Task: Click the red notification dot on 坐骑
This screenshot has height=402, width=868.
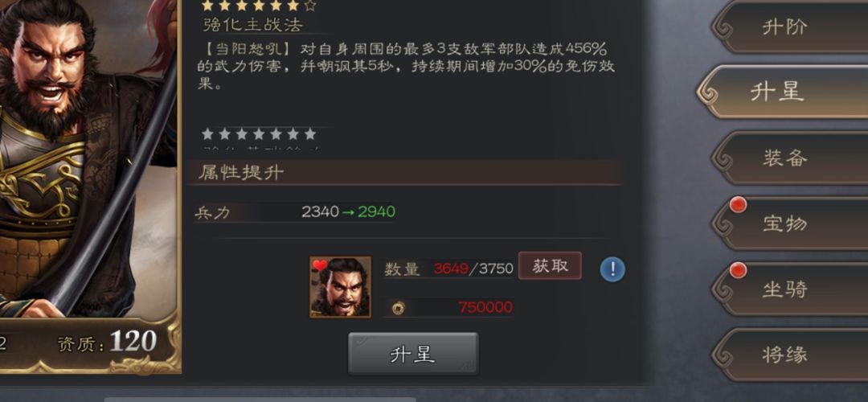Action: 738,271
